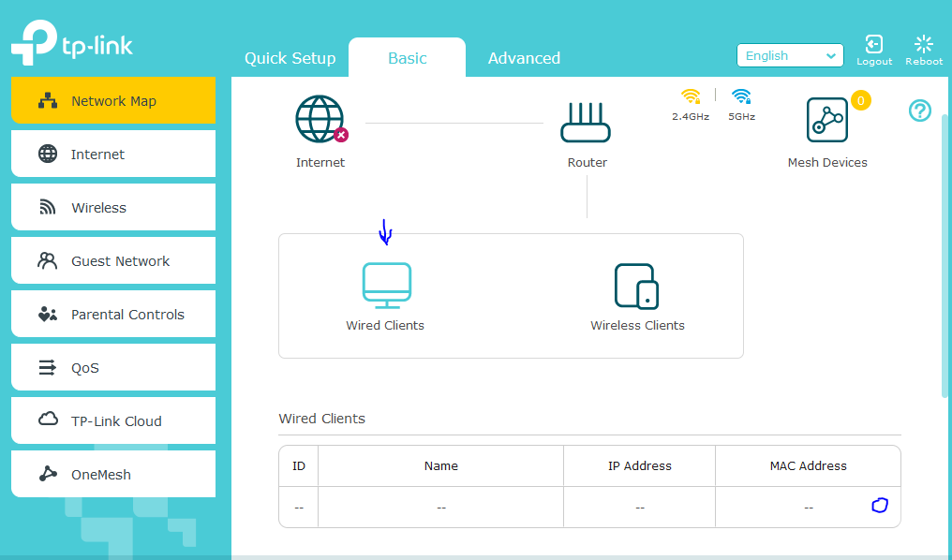952x560 pixels.
Task: Click the page's vertical scrollbar
Action: (945, 255)
